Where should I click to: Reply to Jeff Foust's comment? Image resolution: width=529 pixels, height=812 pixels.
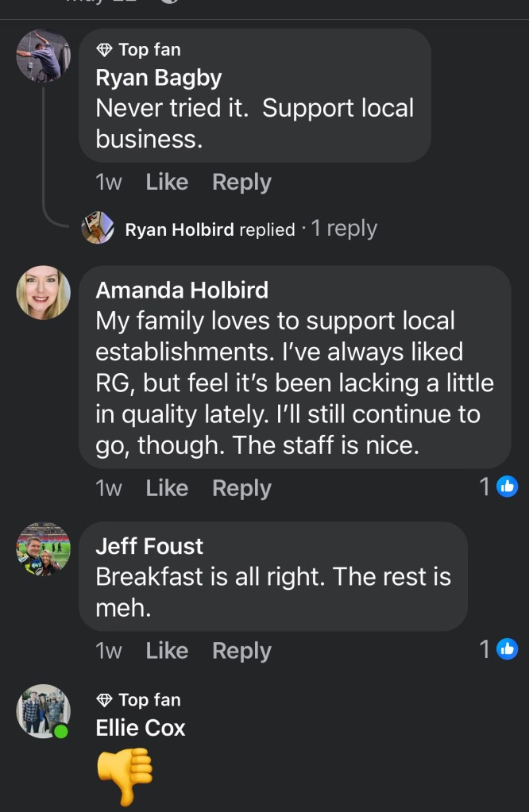(x=241, y=651)
